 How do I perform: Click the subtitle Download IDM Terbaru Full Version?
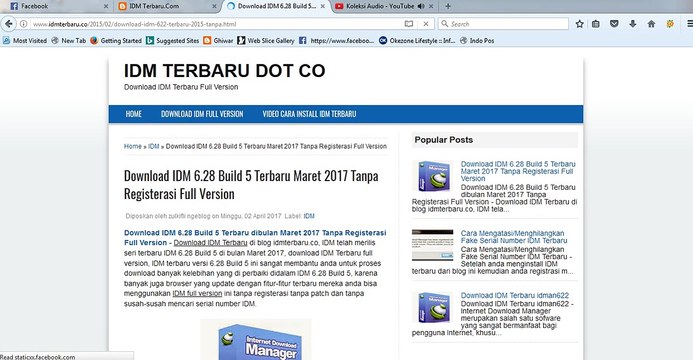pyautogui.click(x=181, y=87)
